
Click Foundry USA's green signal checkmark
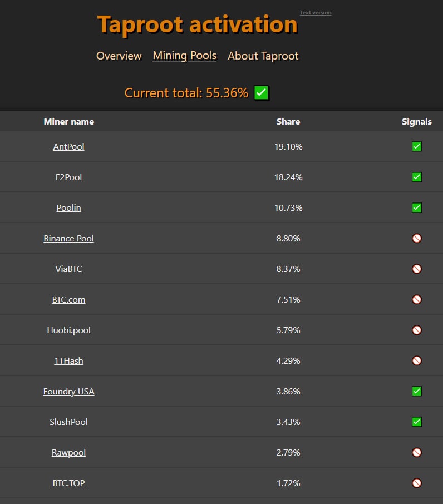pos(416,392)
